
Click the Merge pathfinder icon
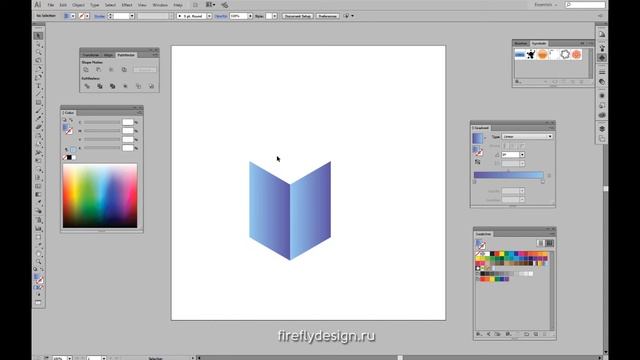click(112, 86)
